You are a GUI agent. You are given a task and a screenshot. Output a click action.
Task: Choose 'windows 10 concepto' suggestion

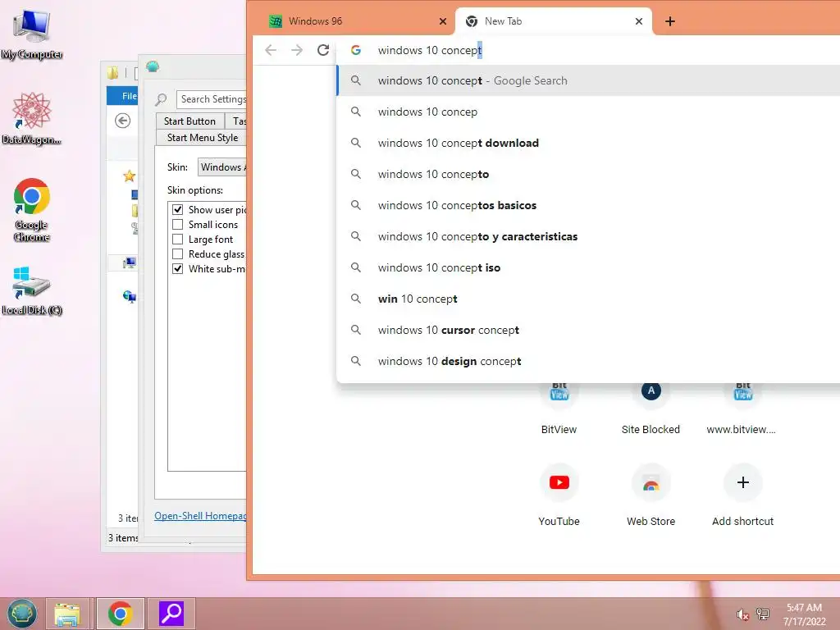tap(587, 174)
